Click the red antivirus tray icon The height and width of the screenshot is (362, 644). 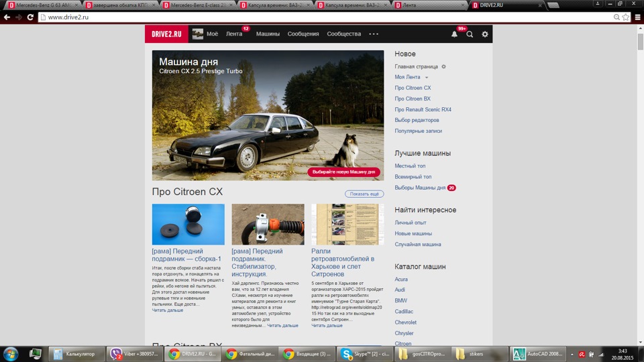582,354
